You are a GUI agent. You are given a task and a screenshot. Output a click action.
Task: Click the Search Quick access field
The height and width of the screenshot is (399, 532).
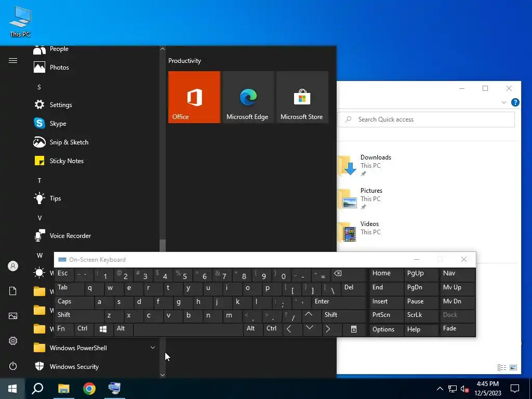pos(426,119)
